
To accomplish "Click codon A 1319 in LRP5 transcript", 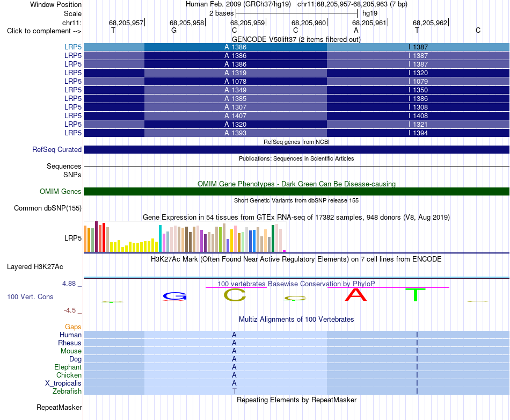I will (x=236, y=73).
